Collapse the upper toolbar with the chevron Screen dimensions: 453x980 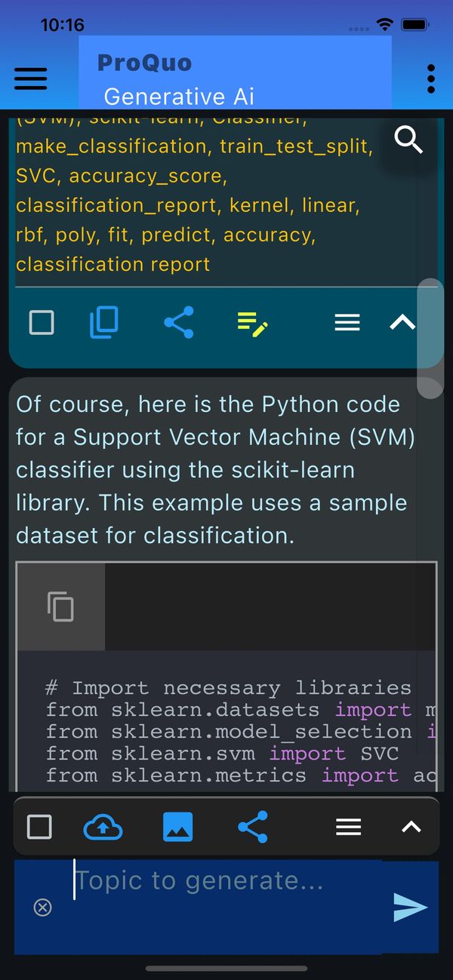(x=402, y=322)
